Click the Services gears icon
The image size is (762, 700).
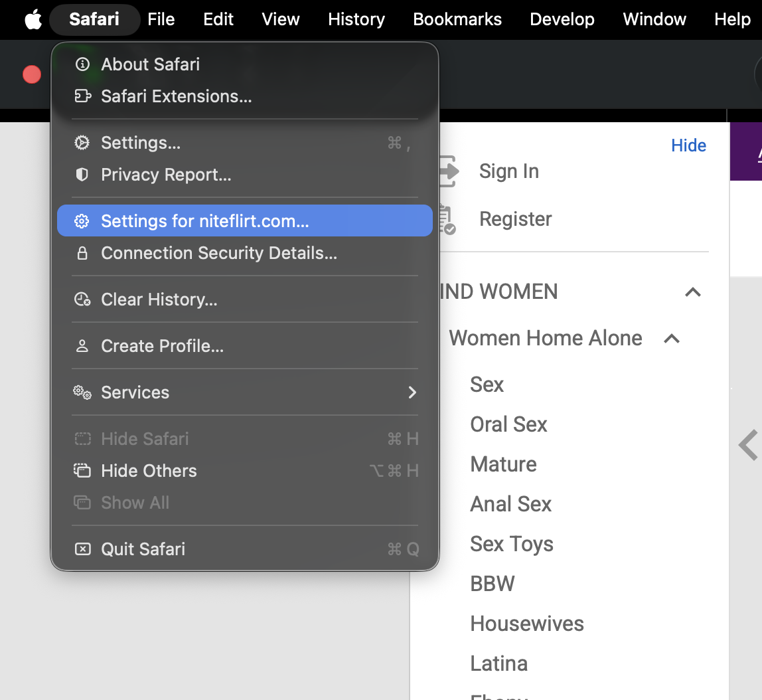click(x=82, y=393)
